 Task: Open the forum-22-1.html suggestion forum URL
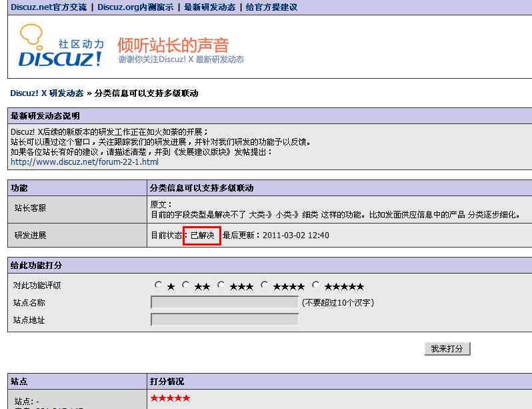click(x=85, y=162)
